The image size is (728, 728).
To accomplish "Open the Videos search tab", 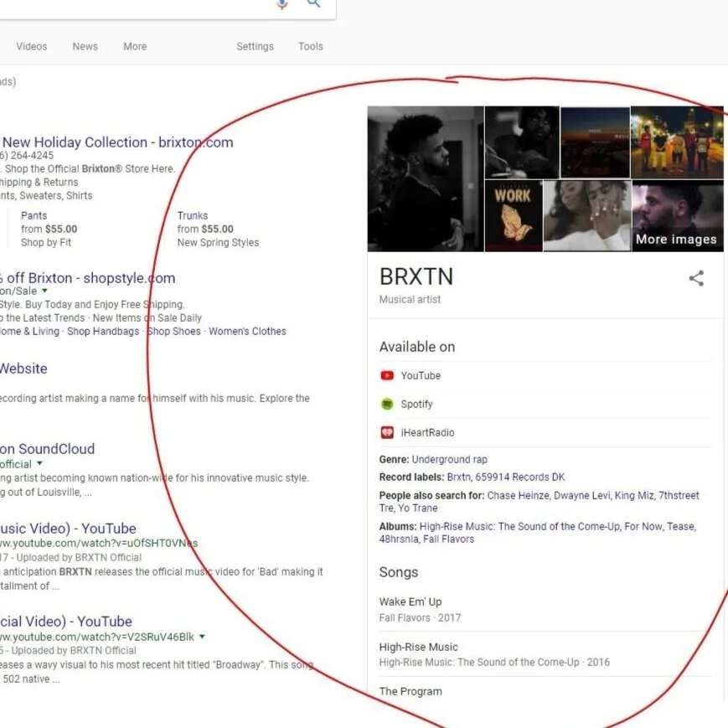I will pos(32,46).
